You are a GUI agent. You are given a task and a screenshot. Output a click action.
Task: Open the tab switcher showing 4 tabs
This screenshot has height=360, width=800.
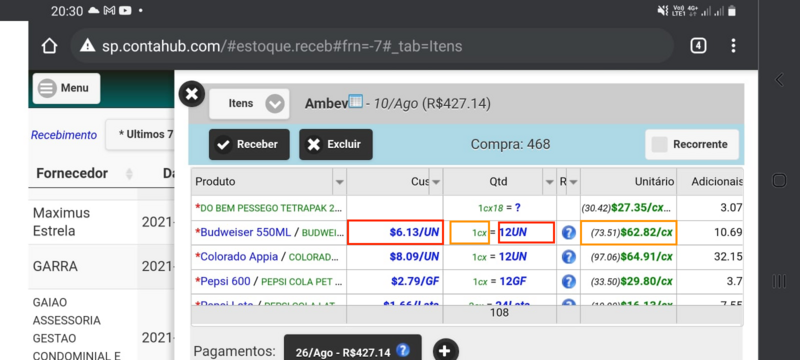[x=698, y=46]
